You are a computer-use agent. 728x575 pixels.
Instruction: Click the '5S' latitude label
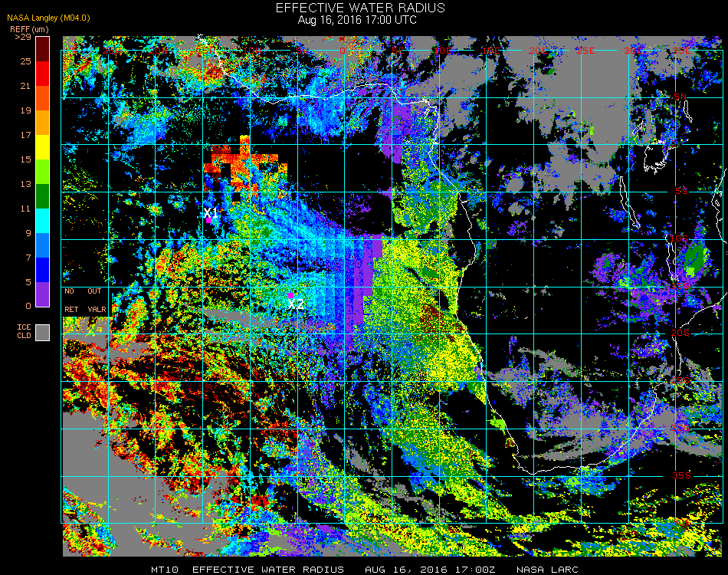pyautogui.click(x=681, y=191)
